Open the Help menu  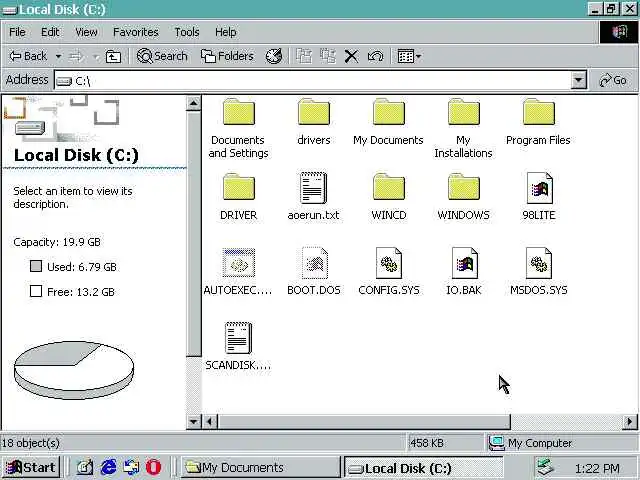tap(225, 32)
